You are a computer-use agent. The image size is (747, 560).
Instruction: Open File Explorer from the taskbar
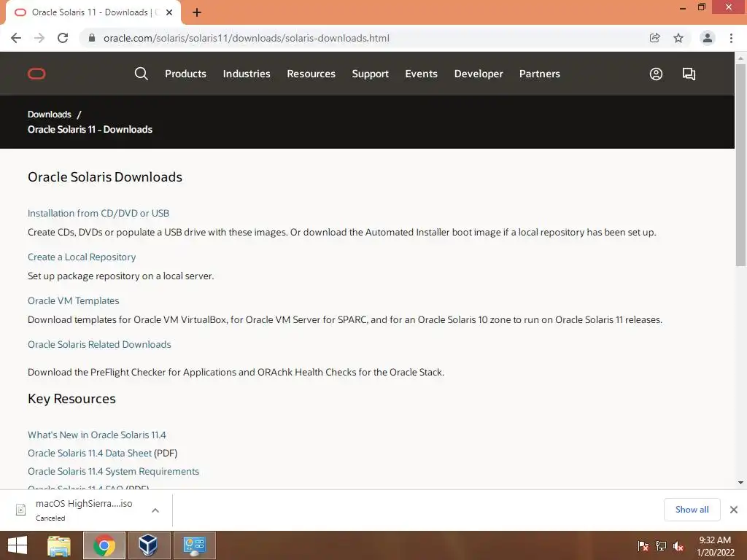pyautogui.click(x=59, y=545)
